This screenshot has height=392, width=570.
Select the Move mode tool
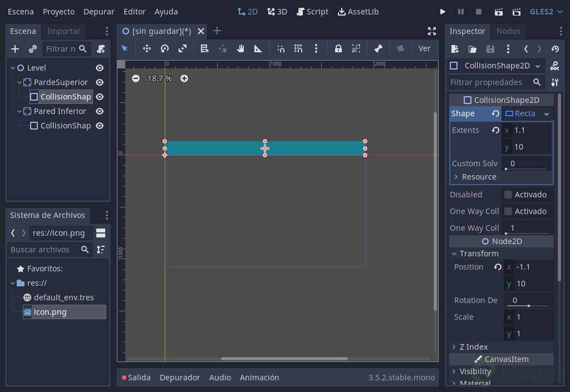(x=147, y=49)
